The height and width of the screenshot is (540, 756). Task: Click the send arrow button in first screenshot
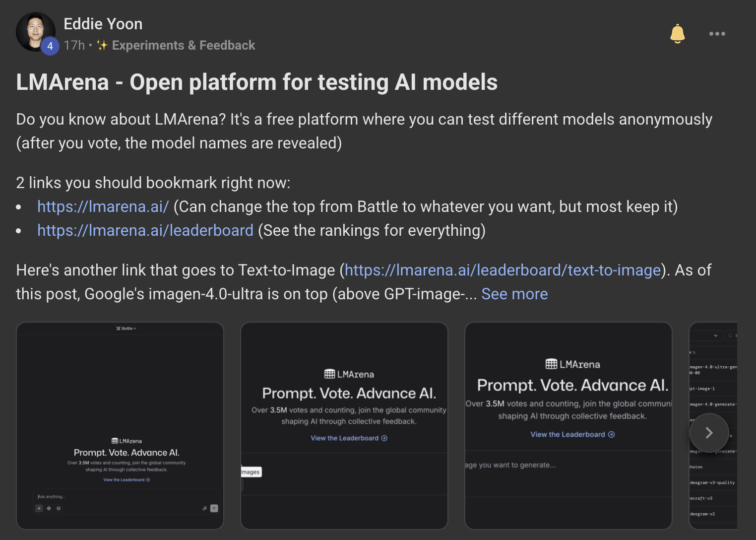[x=214, y=508]
